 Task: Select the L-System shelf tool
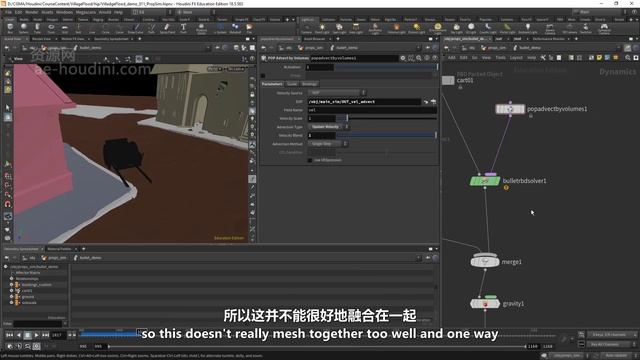click(220, 28)
